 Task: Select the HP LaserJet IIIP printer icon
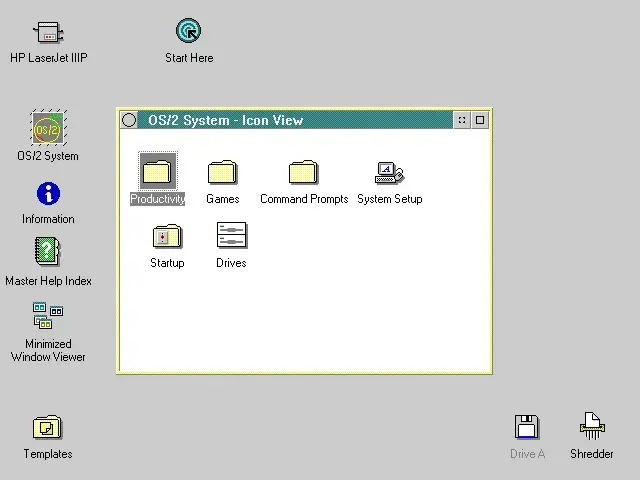pyautogui.click(x=49, y=32)
